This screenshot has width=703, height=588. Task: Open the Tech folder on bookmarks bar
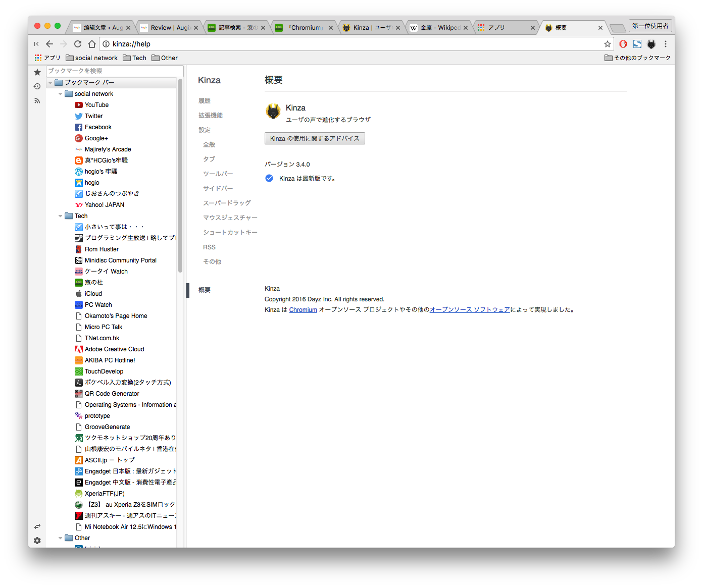(134, 58)
